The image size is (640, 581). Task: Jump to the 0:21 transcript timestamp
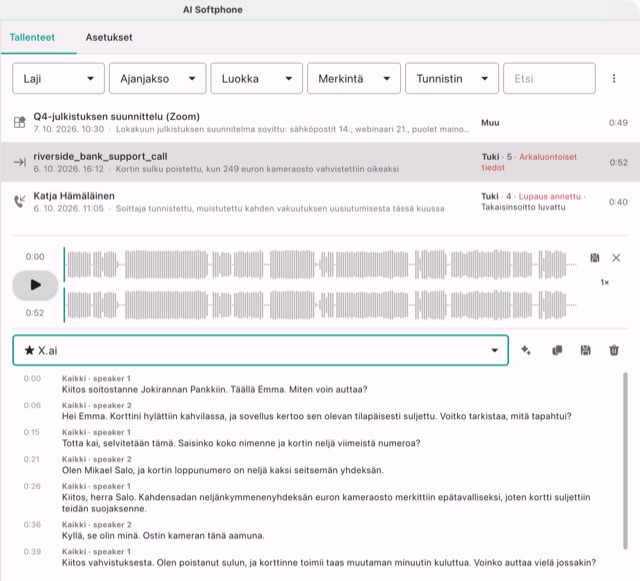[31, 459]
